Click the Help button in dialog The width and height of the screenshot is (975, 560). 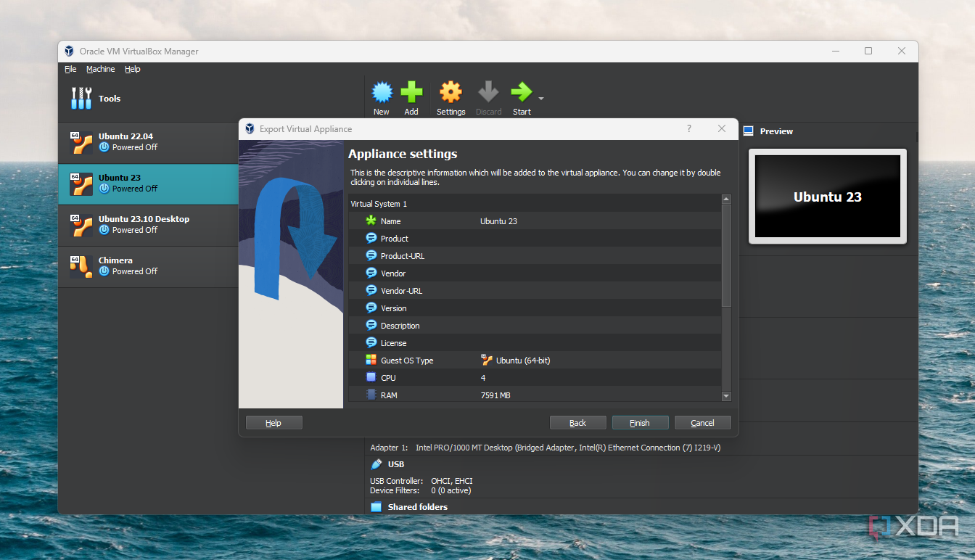coord(273,423)
